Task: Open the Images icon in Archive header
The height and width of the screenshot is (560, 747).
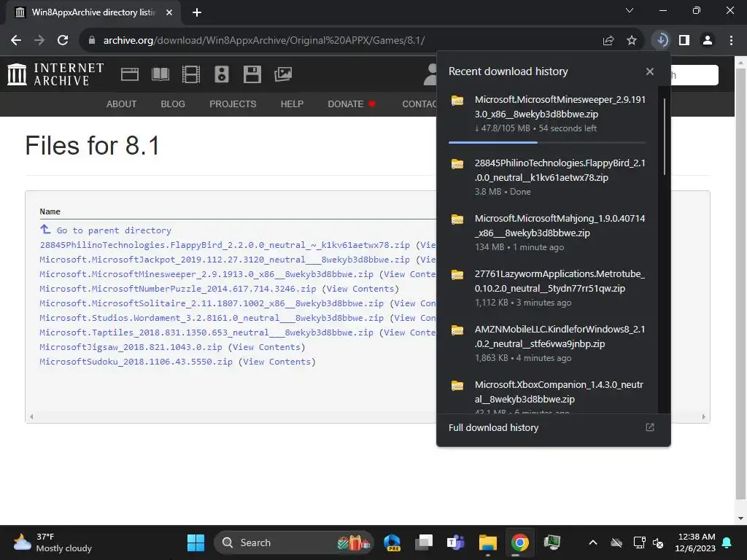Action: pos(283,74)
